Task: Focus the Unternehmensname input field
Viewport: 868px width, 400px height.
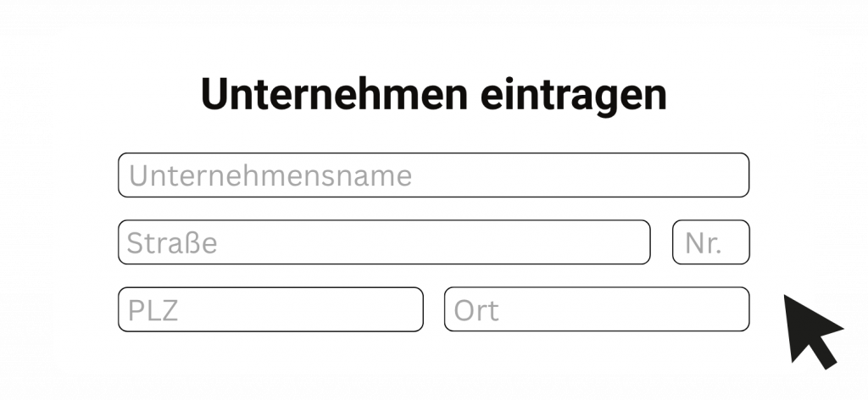Action: pos(433,175)
